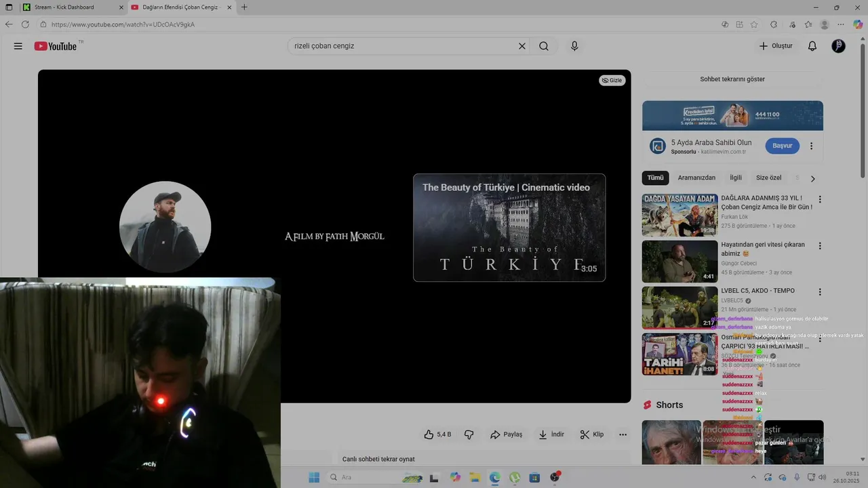Close the Kick Dashboard tab
Screen dimensions: 868x488
120,7
